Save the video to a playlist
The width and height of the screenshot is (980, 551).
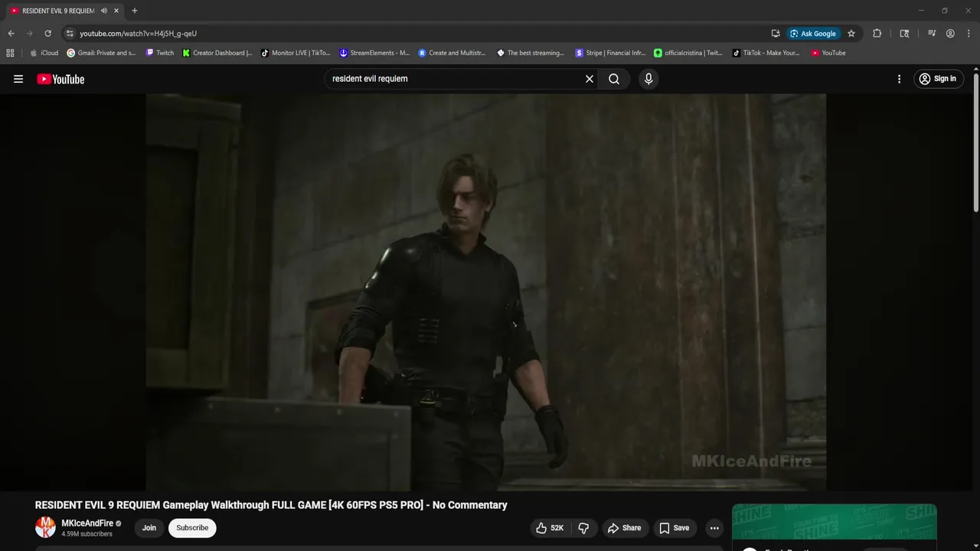pyautogui.click(x=675, y=528)
